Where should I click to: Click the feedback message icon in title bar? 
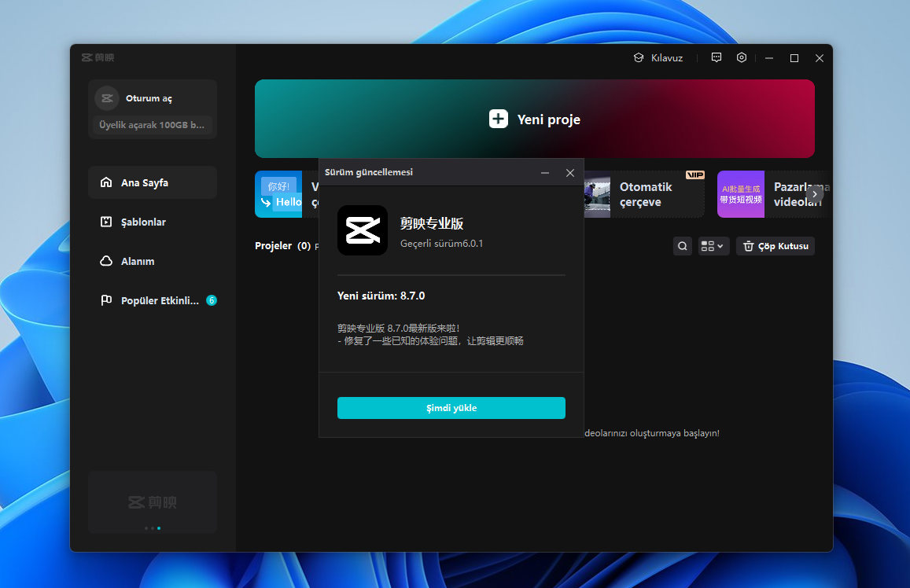point(716,58)
